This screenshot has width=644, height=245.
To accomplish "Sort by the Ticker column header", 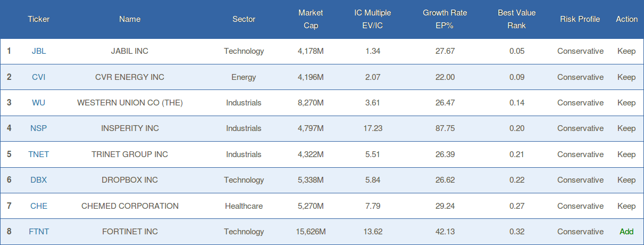I will (39, 19).
